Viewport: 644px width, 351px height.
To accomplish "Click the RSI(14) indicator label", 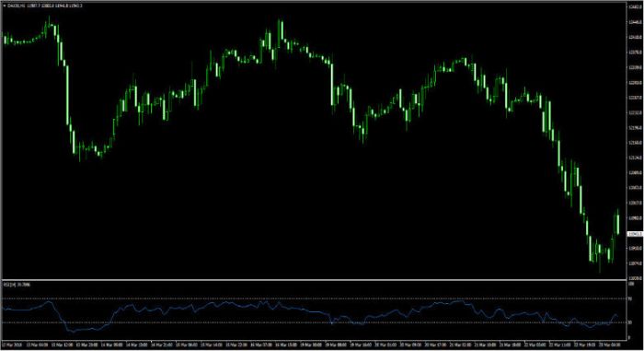I will click(x=10, y=285).
